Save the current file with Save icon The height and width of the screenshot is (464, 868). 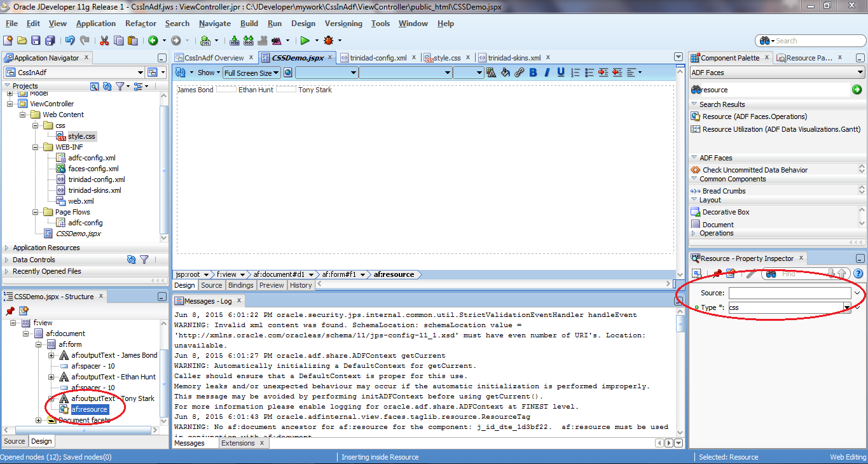[x=36, y=40]
